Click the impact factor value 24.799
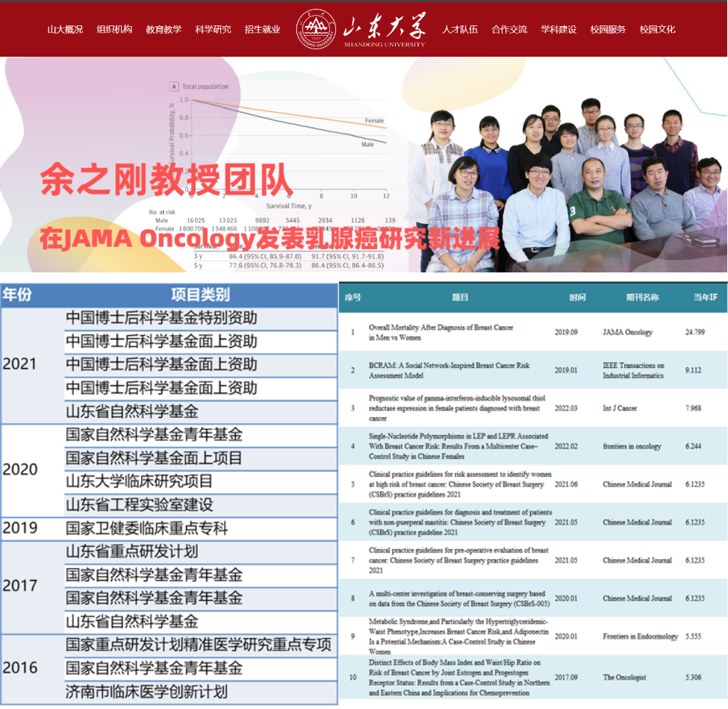This screenshot has width=728, height=709. point(695,332)
